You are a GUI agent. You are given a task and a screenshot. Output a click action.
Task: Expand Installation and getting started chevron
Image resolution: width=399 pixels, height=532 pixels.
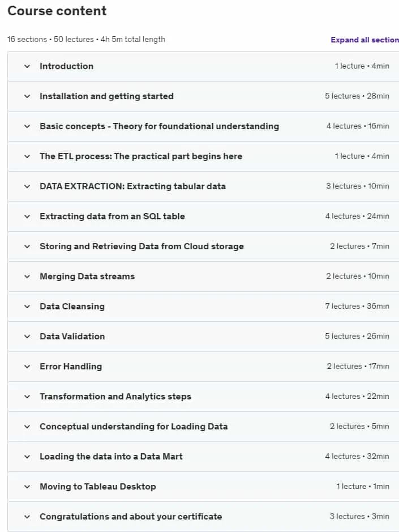click(27, 96)
